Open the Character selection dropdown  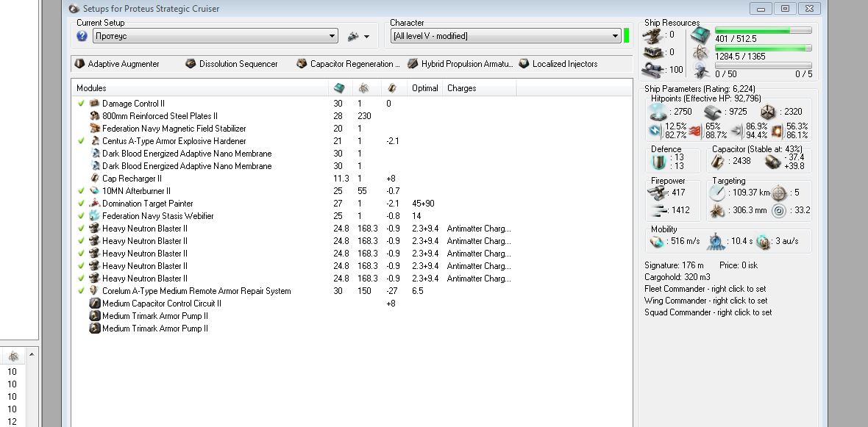(505, 36)
